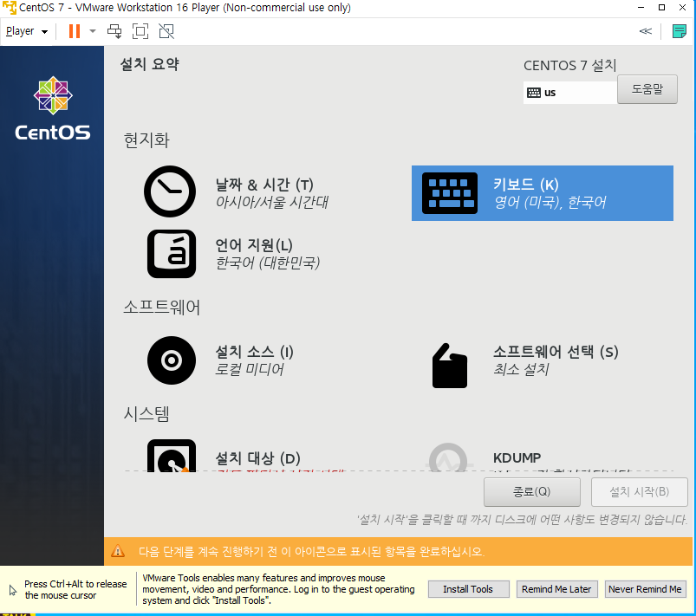Maximize the VMware Player window
The image size is (696, 616).
[x=661, y=8]
